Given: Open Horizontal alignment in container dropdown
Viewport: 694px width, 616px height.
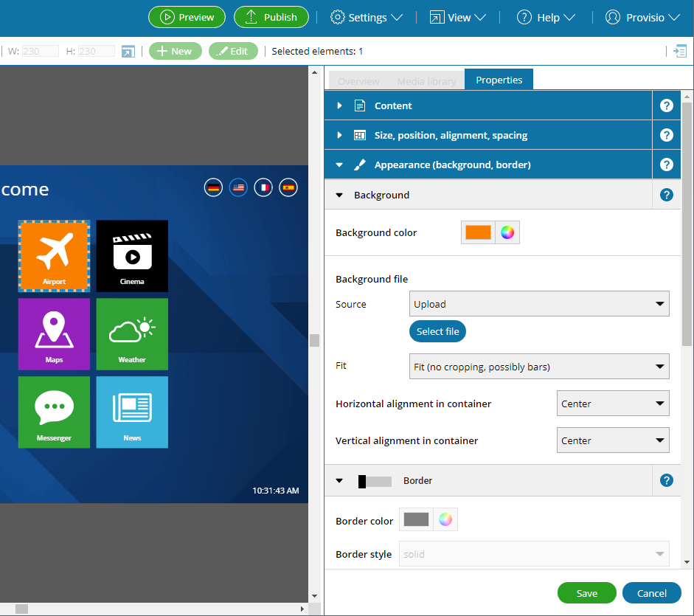Looking at the screenshot, I should click(x=612, y=404).
